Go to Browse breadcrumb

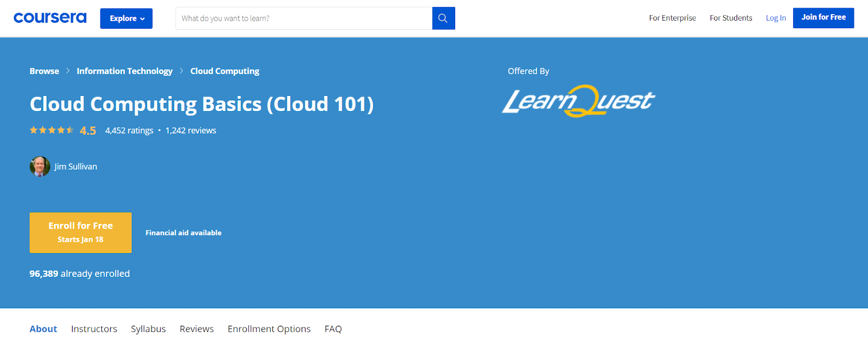point(44,71)
